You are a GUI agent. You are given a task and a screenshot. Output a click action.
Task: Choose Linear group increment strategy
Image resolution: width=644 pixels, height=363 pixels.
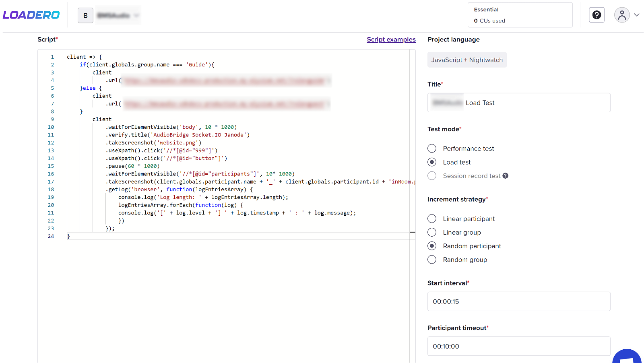(432, 232)
